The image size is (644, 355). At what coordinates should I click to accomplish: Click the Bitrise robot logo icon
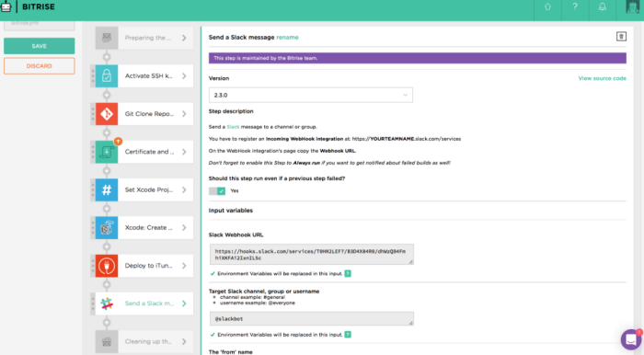pos(6,6)
